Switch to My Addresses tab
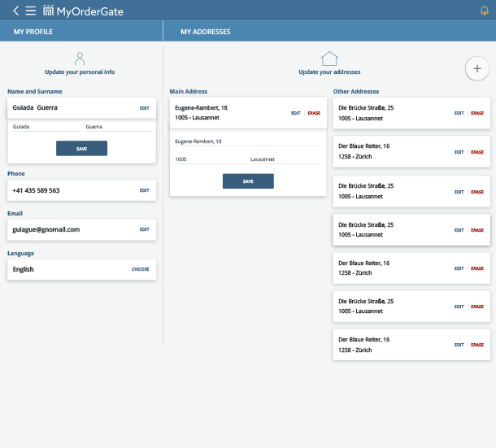496x448 pixels. point(205,32)
